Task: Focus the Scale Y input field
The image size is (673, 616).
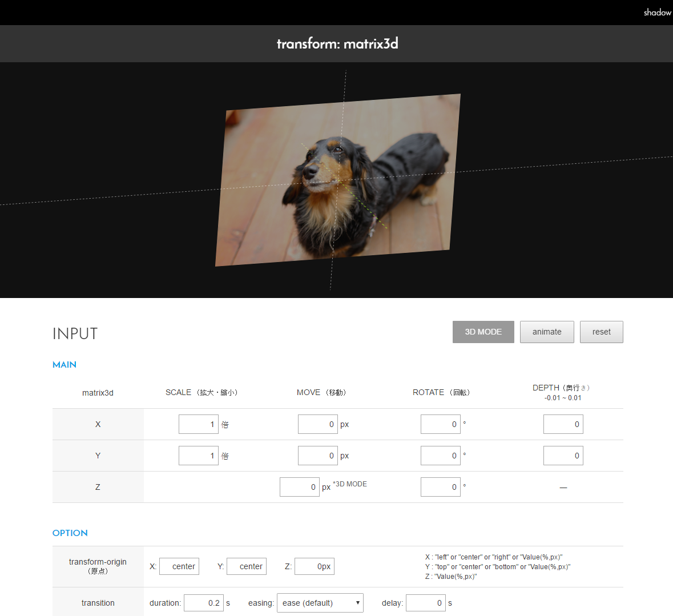Action: click(198, 456)
